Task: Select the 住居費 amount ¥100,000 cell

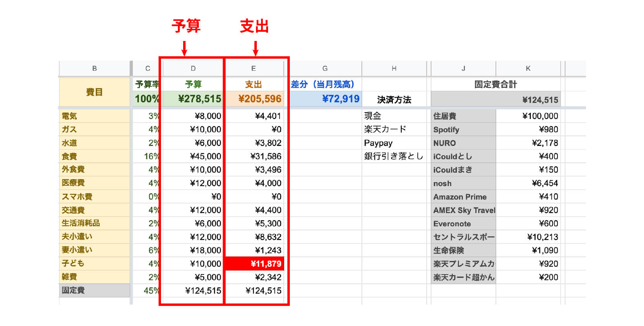Action: tap(528, 116)
